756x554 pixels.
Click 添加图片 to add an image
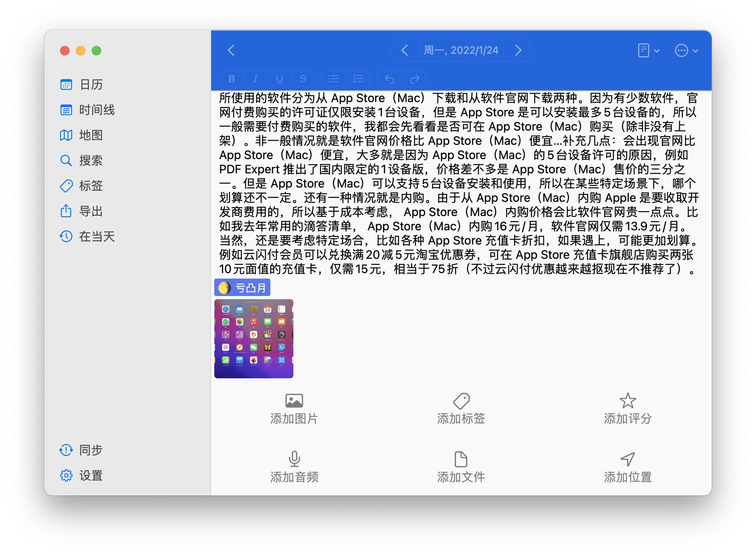(294, 408)
